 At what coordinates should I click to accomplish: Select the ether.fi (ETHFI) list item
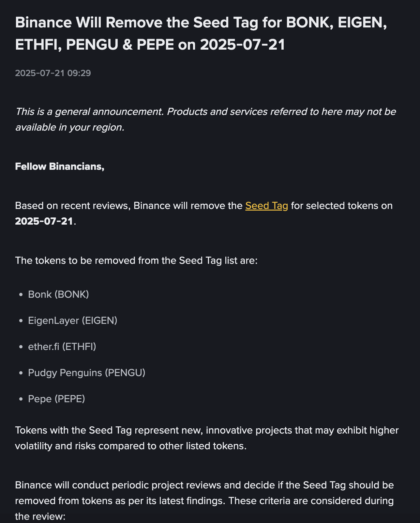(62, 347)
